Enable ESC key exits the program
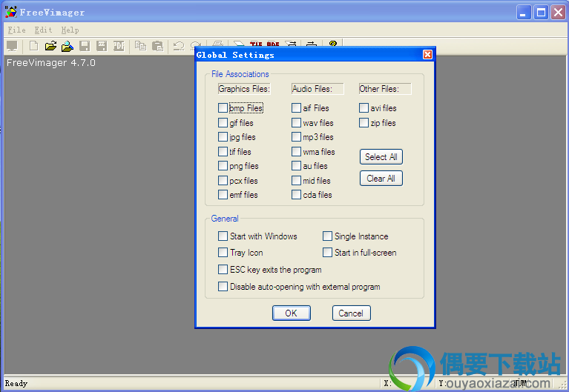The width and height of the screenshot is (569, 392). [223, 270]
